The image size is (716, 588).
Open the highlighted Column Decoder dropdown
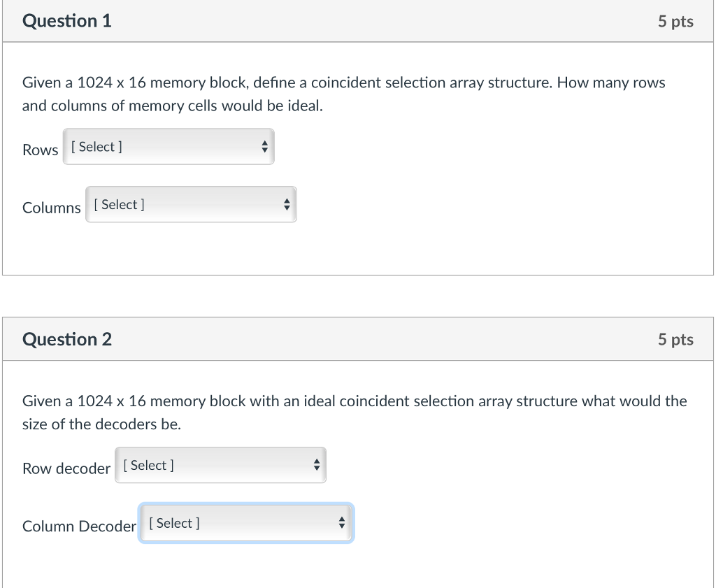(x=246, y=522)
